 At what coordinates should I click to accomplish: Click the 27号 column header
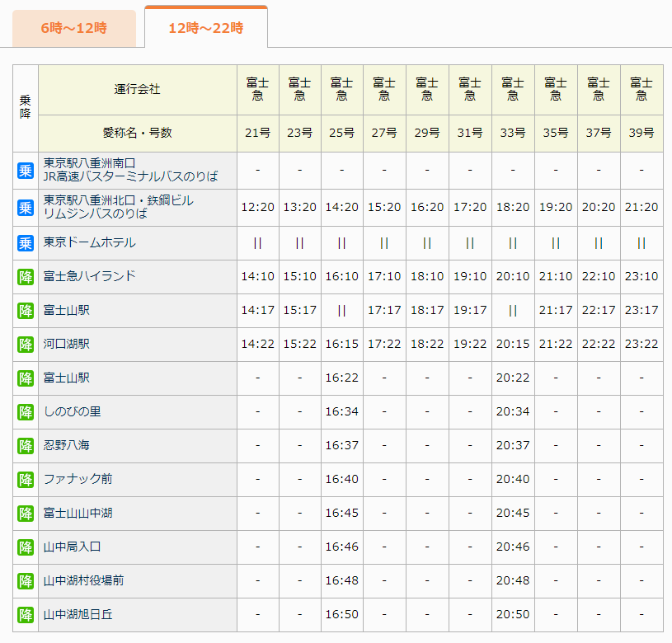(384, 133)
